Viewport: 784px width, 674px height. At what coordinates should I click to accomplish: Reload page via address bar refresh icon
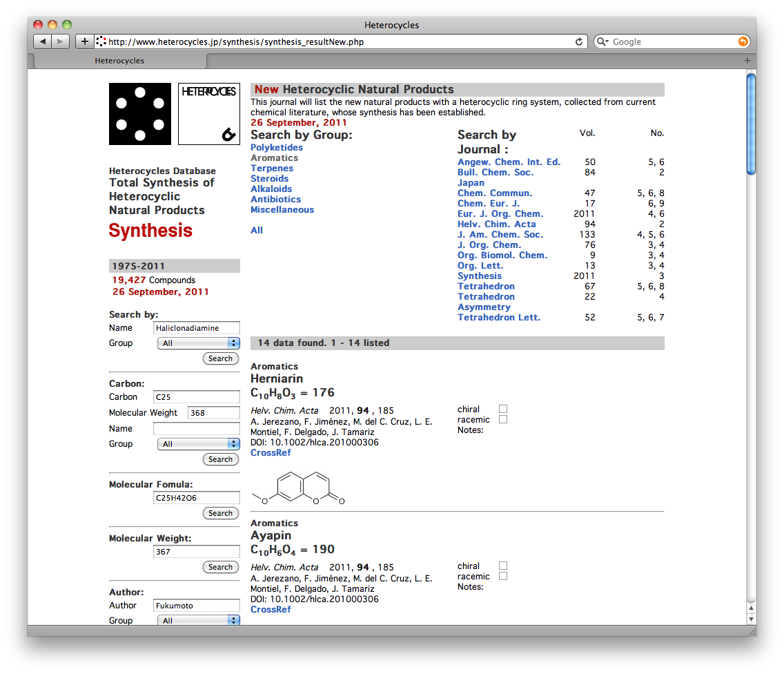tap(578, 41)
